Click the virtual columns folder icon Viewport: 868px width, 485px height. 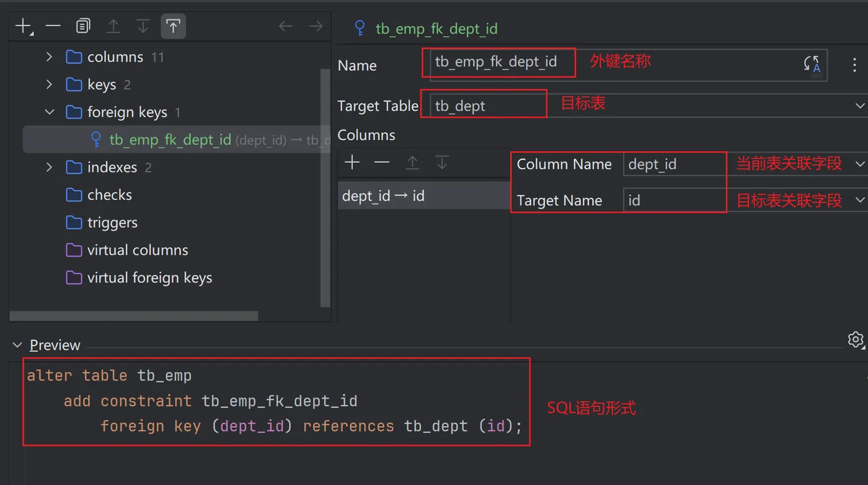coord(74,250)
